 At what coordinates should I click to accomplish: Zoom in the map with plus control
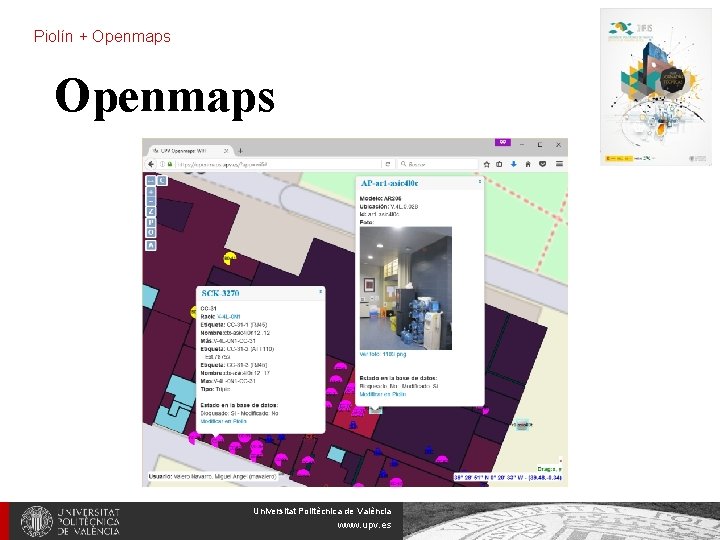coord(151,192)
